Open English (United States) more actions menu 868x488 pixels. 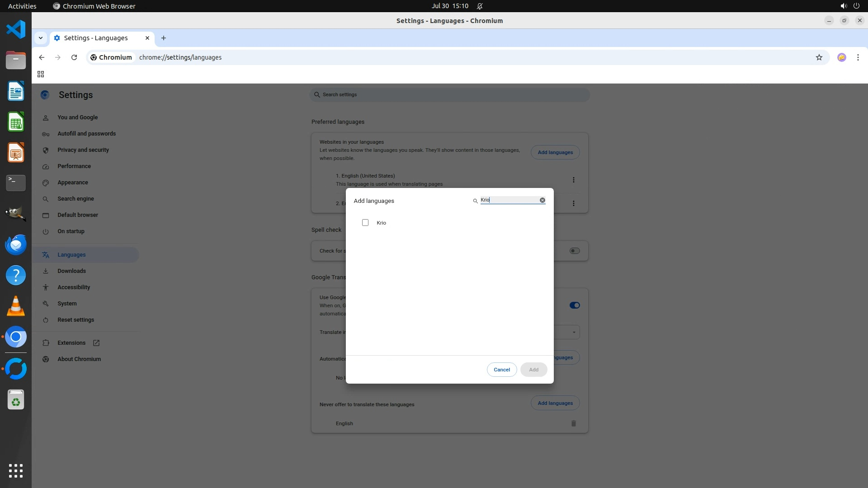[x=573, y=180]
